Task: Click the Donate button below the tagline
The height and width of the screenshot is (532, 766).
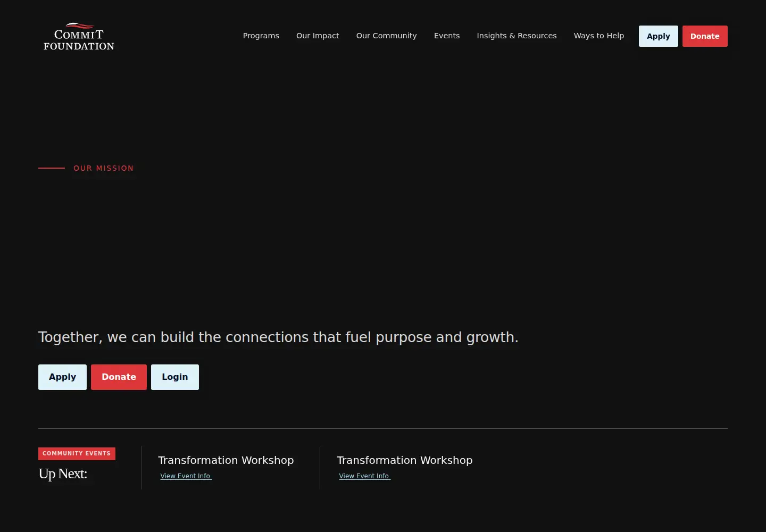Action: 119,377
